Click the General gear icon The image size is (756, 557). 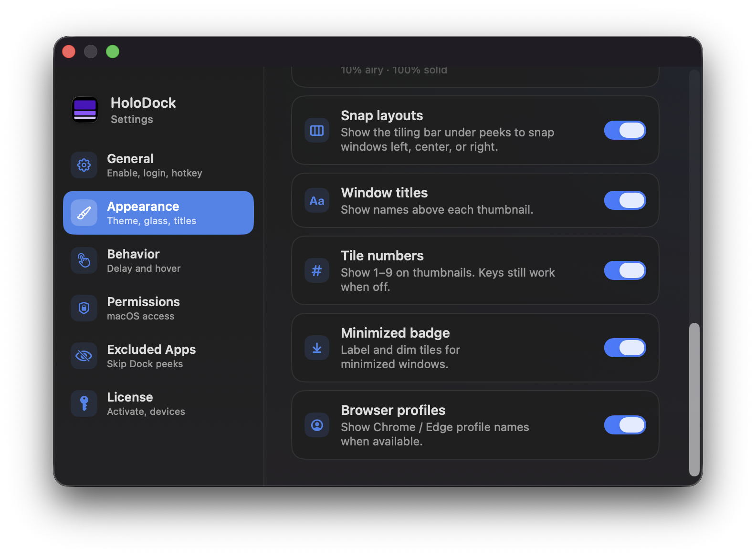tap(84, 165)
